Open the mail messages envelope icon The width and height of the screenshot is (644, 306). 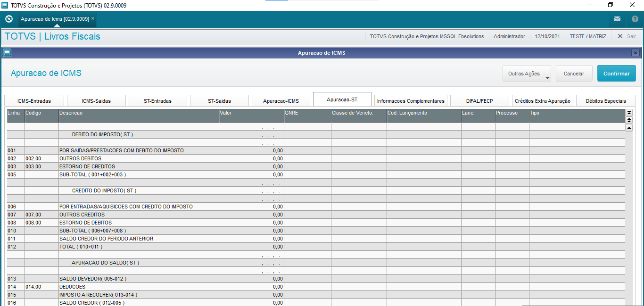(x=617, y=19)
